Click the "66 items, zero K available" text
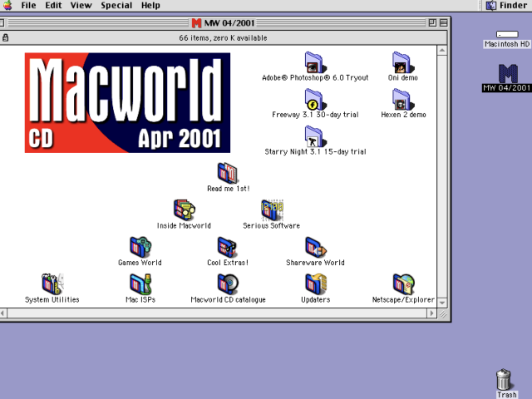This screenshot has height=399, width=532. (223, 38)
